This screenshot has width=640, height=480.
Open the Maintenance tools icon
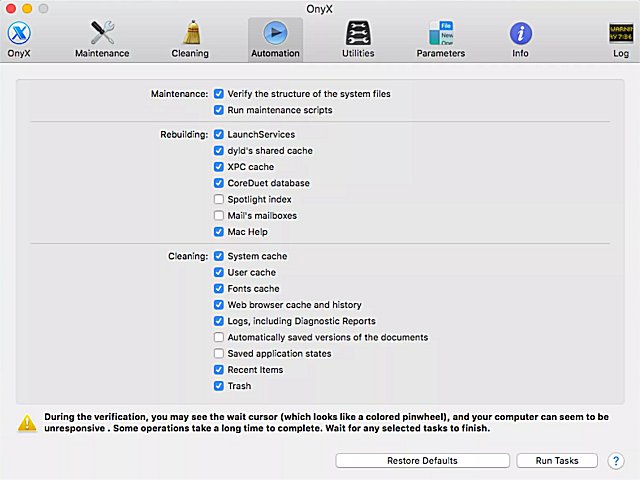click(102, 34)
